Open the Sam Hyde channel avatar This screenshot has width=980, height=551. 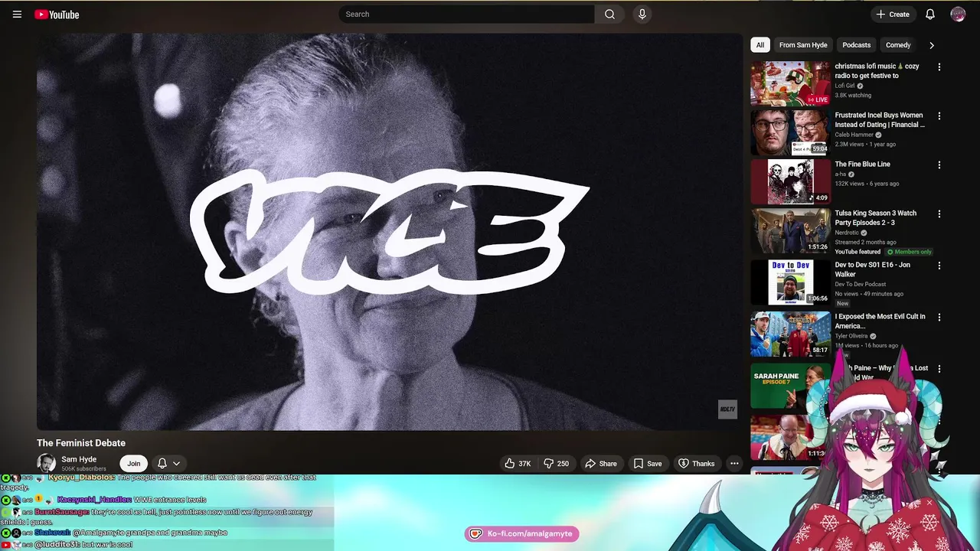[x=46, y=463]
